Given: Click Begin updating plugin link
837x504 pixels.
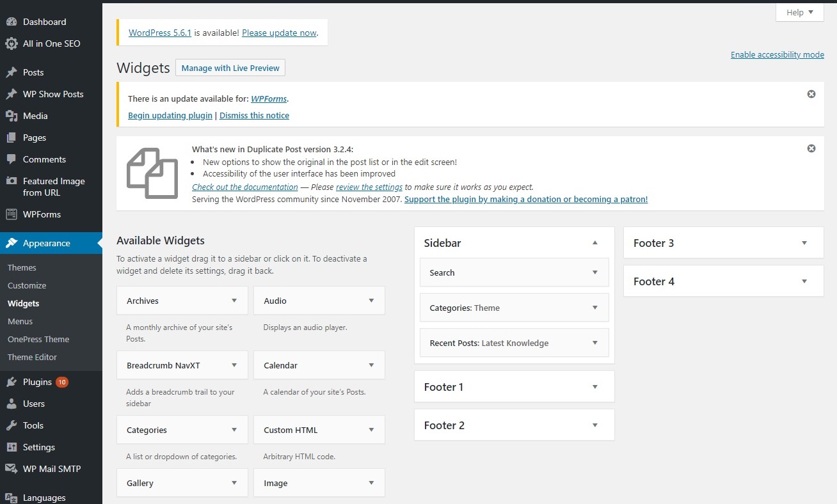Looking at the screenshot, I should pos(170,115).
